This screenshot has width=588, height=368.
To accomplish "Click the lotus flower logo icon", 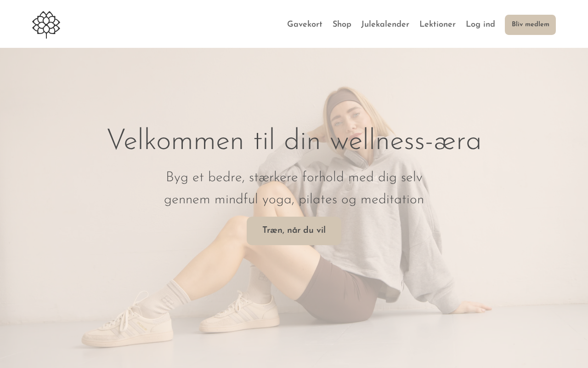I will [46, 24].
